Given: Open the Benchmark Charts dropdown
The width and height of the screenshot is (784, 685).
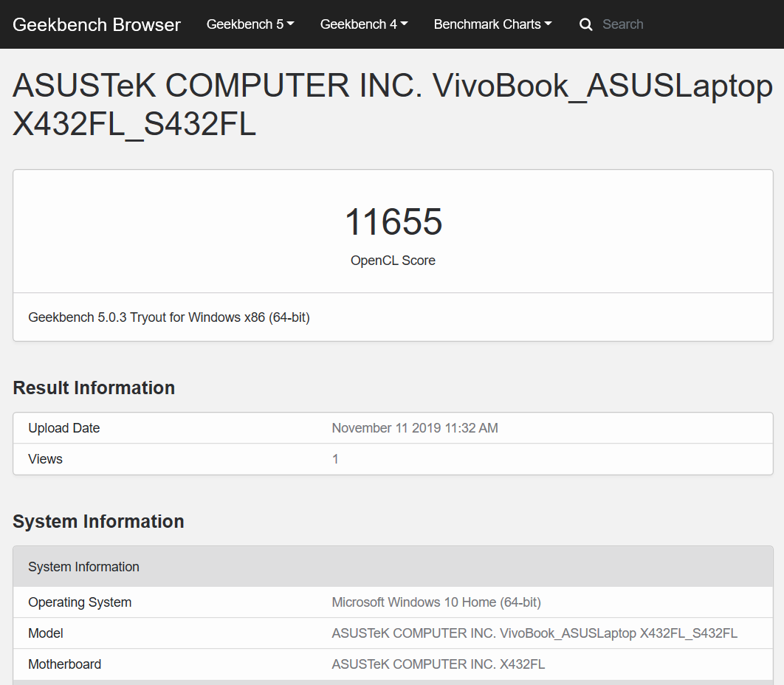Looking at the screenshot, I should pyautogui.click(x=492, y=24).
